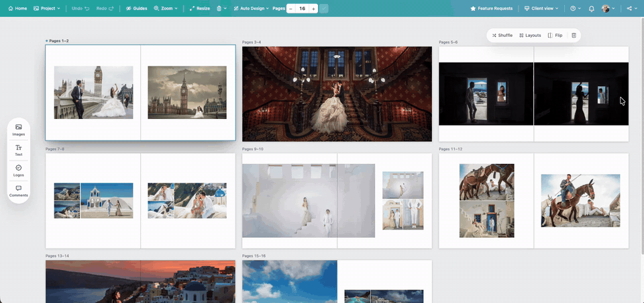Open the Zoom dropdown
The height and width of the screenshot is (303, 644).
[166, 8]
